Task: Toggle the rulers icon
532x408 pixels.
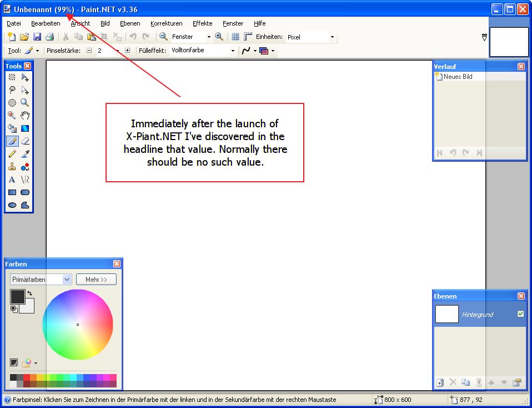Action: 248,37
